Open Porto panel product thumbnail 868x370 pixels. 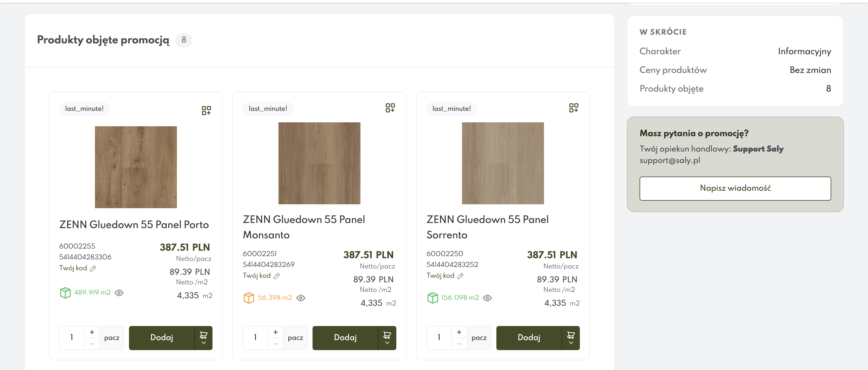[136, 167]
